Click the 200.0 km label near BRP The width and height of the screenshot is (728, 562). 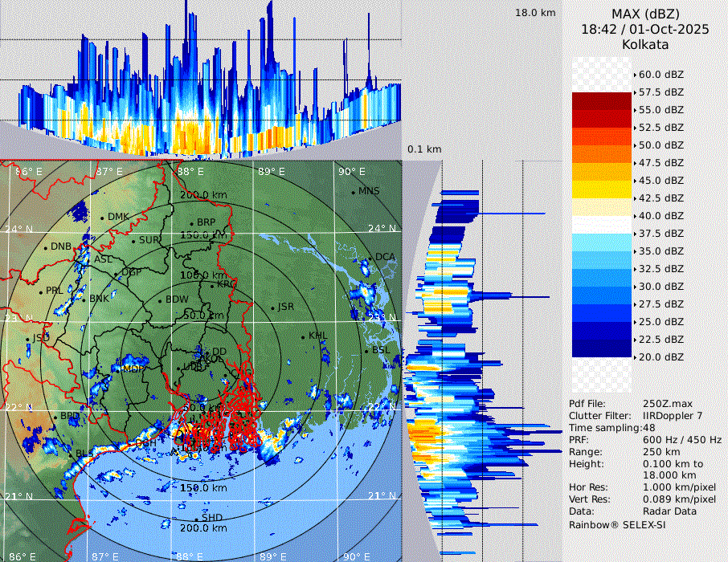tap(202, 195)
